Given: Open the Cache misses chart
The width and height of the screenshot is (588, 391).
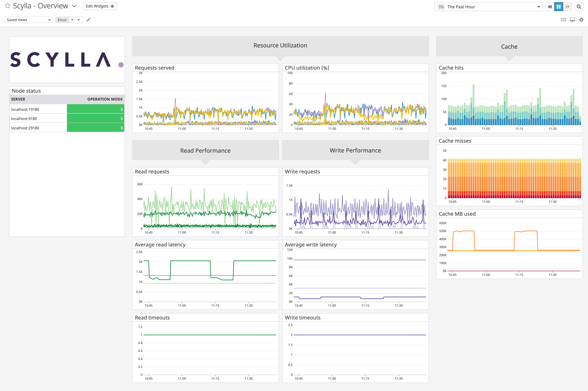Looking at the screenshot, I should [509, 174].
